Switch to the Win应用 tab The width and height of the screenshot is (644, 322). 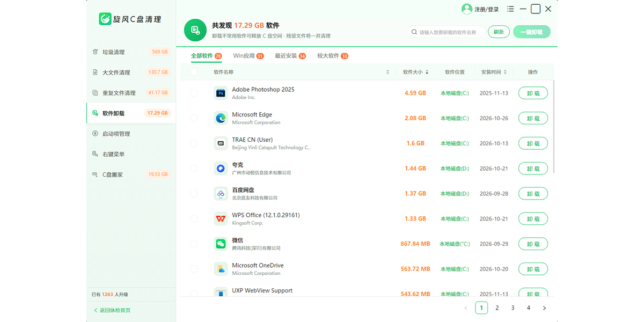(248, 56)
